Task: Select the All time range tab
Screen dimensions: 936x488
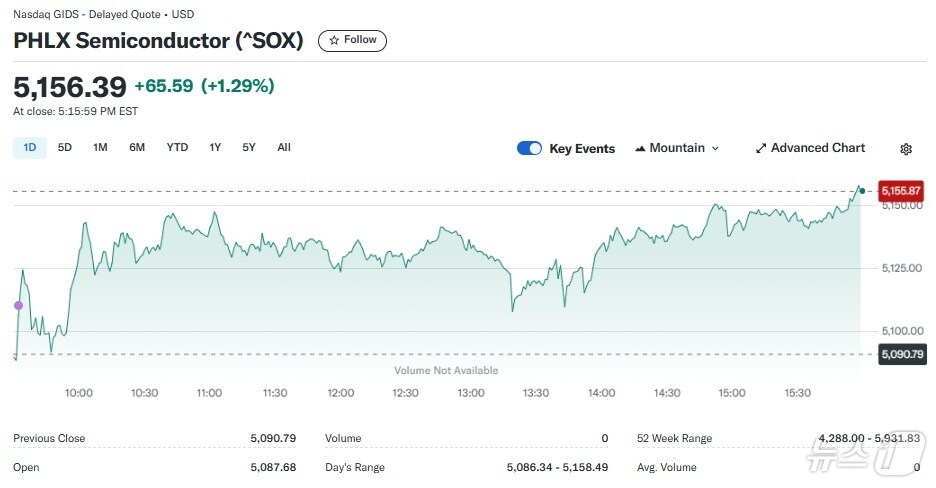Action: coord(284,147)
